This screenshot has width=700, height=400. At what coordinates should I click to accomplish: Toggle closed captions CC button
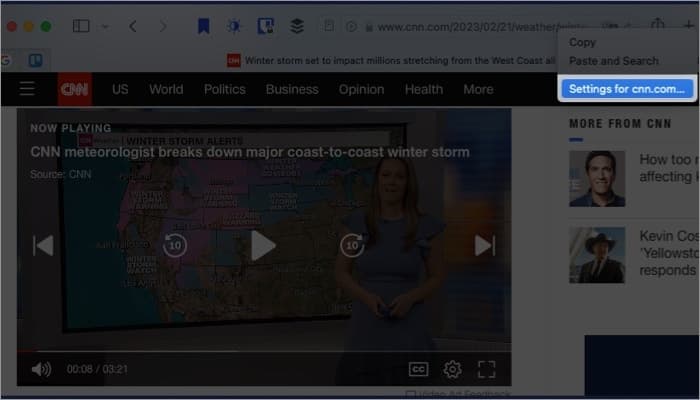pyautogui.click(x=418, y=369)
